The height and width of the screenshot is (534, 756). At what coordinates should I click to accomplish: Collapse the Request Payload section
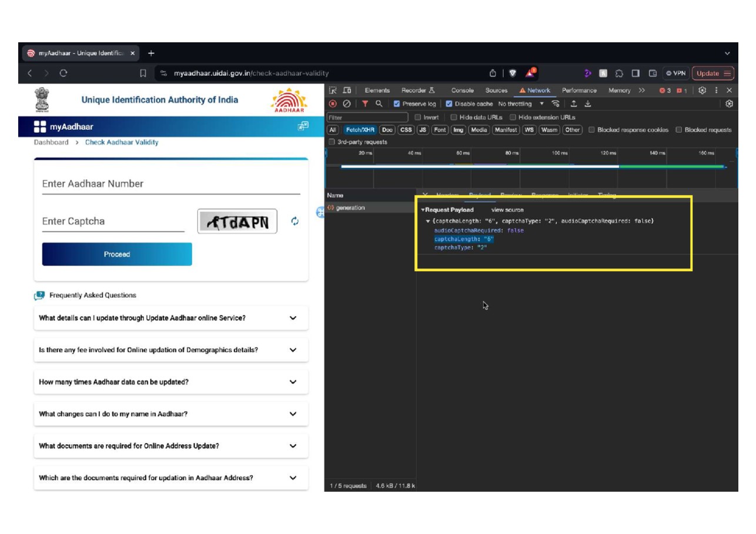tap(423, 210)
